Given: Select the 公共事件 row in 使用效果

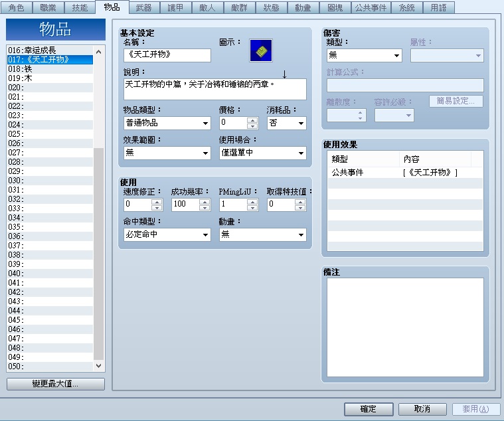Looking at the screenshot, I should click(405, 173).
